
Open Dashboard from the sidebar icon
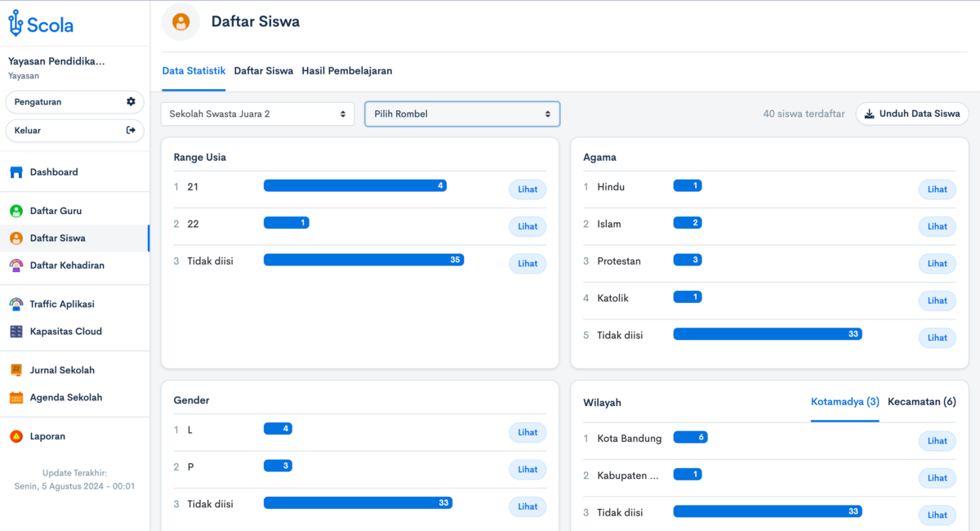pyautogui.click(x=16, y=172)
